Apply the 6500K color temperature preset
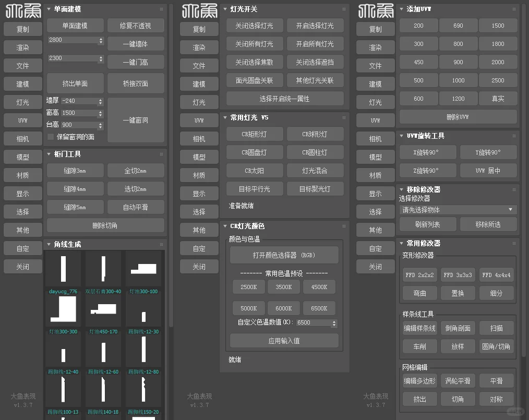The height and width of the screenshot is (420, 529). click(x=319, y=308)
